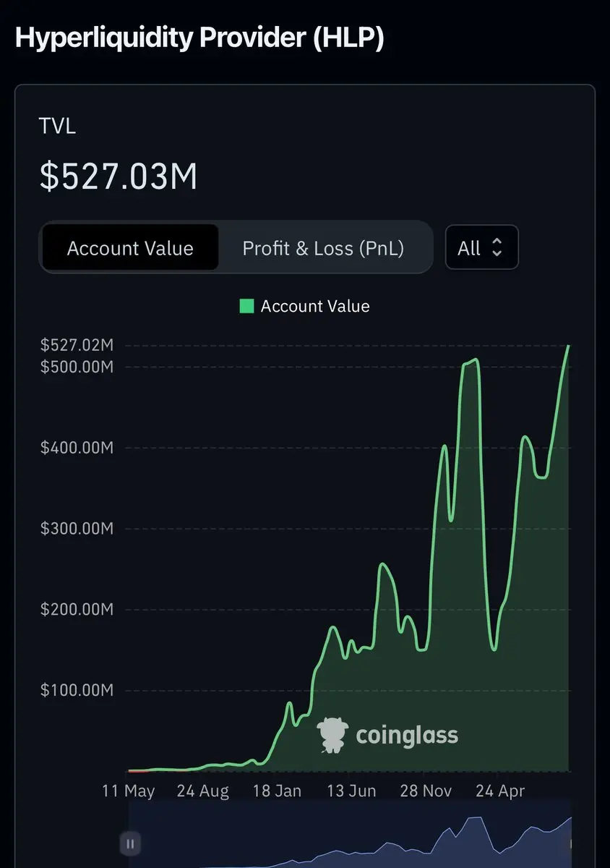The image size is (610, 868).
Task: Click the $500.00M y-axis label
Action: [77, 367]
